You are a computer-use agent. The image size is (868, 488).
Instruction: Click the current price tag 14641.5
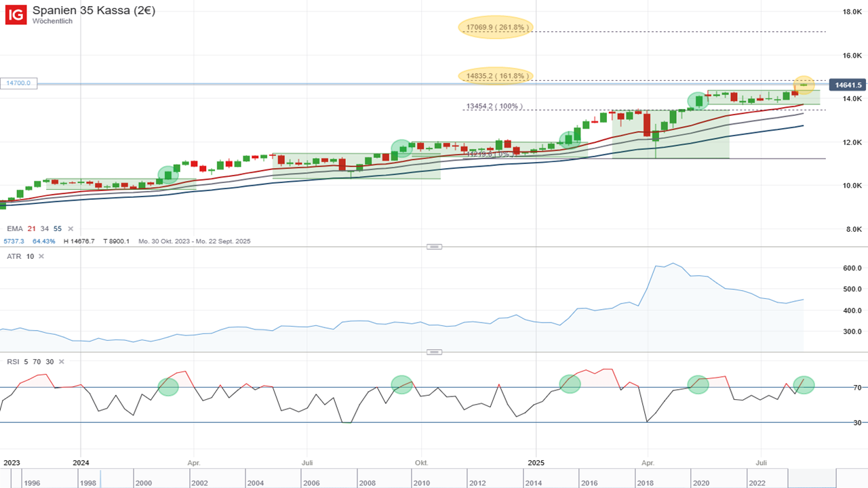pyautogui.click(x=848, y=85)
